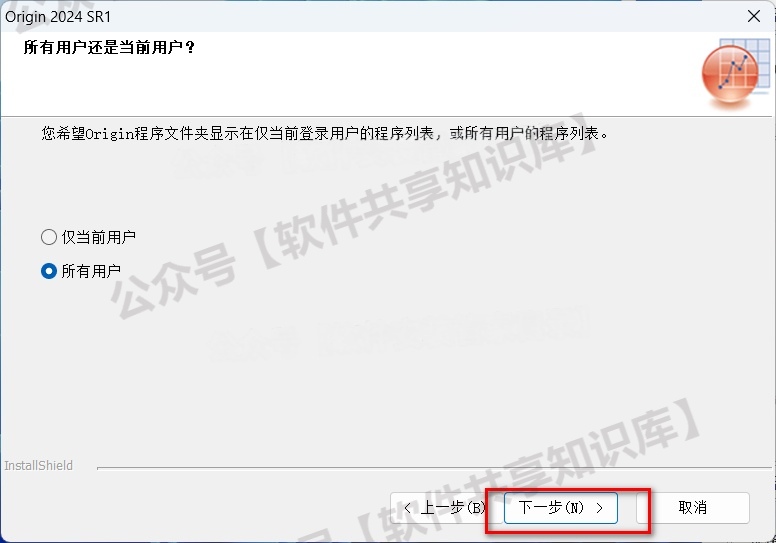Select the 仅当前用户 radio button

pyautogui.click(x=49, y=237)
